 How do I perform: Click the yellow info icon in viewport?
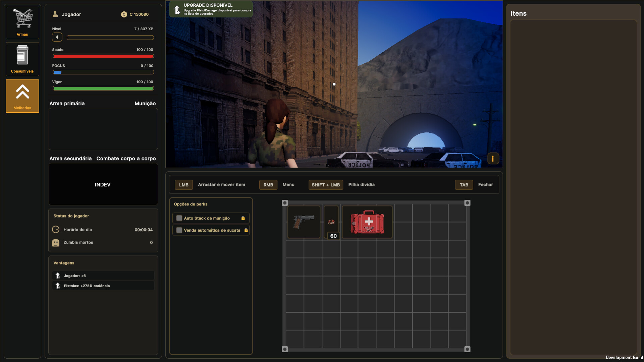click(x=493, y=159)
